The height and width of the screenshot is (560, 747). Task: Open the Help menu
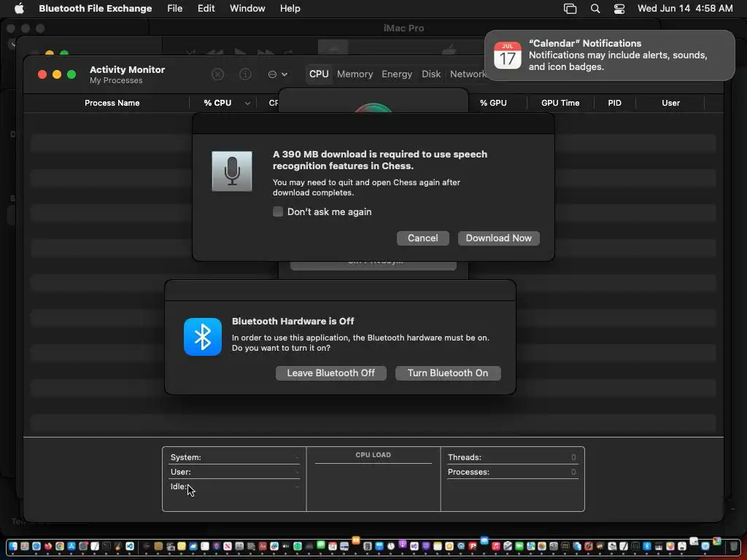[290, 9]
